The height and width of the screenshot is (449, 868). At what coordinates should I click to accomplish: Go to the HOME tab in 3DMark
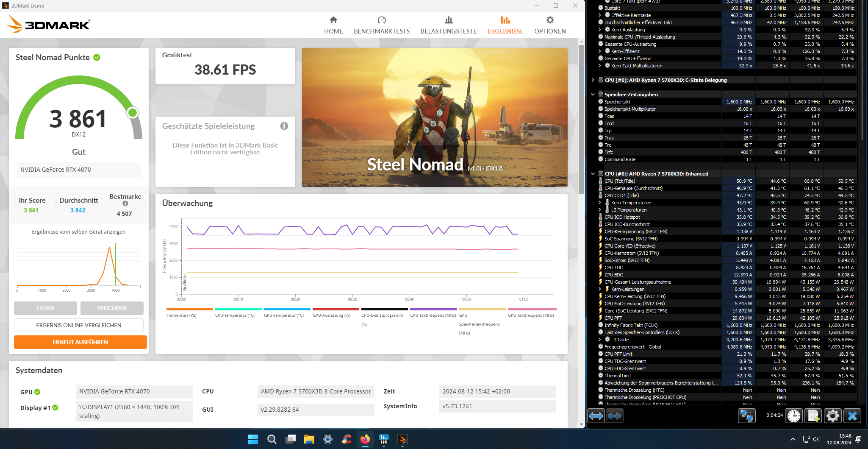tap(333, 25)
